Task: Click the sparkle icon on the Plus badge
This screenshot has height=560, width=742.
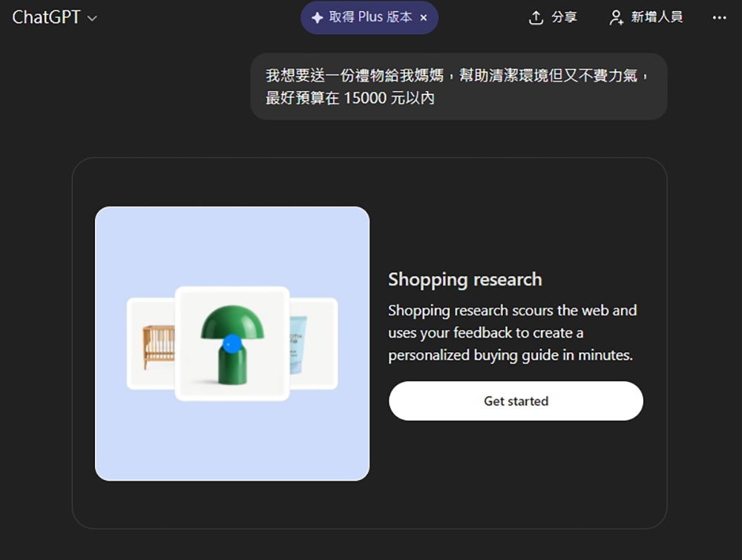Action: coord(317,17)
